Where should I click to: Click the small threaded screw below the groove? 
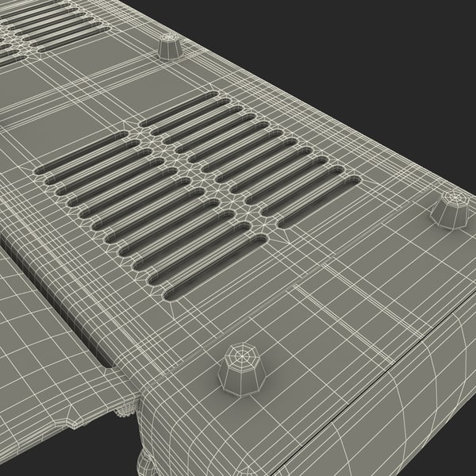point(125,411)
